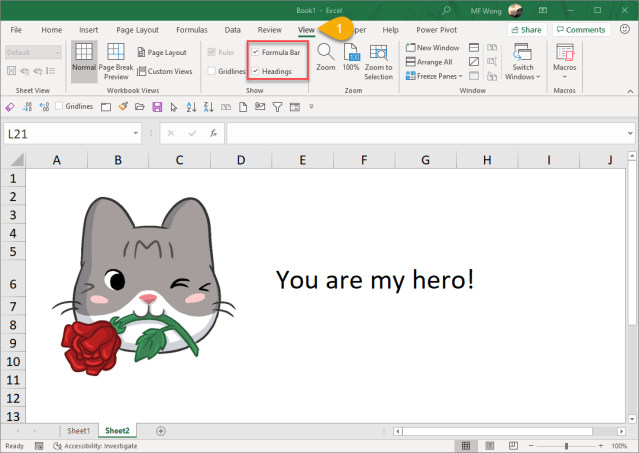Switch to the Home tab
Screen dimensions: 639x453
tap(52, 30)
